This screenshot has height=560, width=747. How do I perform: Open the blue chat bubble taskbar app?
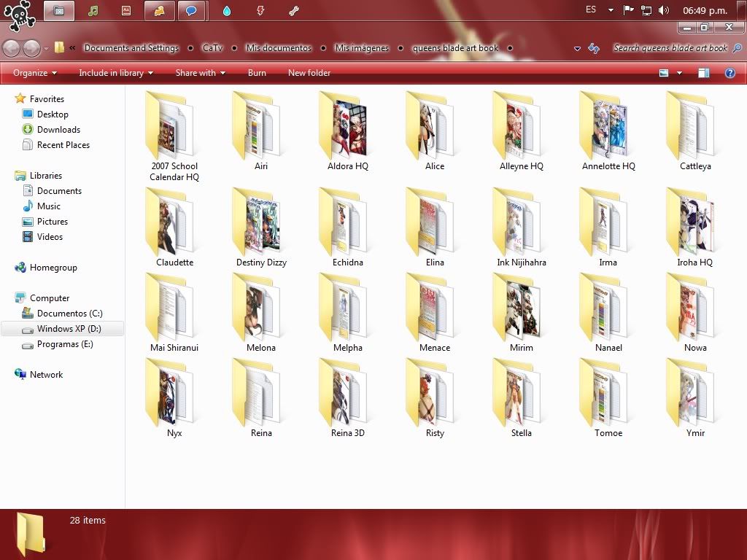[192, 10]
